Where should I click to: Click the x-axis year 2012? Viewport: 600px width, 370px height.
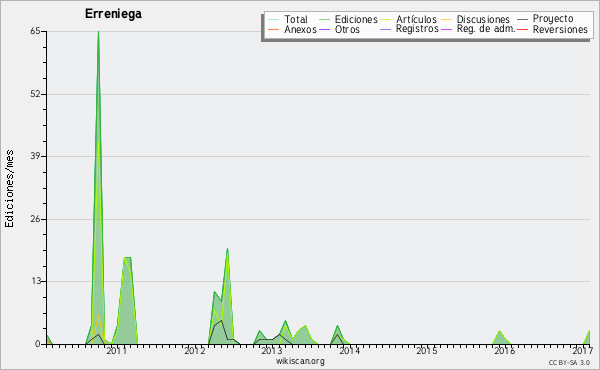coord(194,350)
